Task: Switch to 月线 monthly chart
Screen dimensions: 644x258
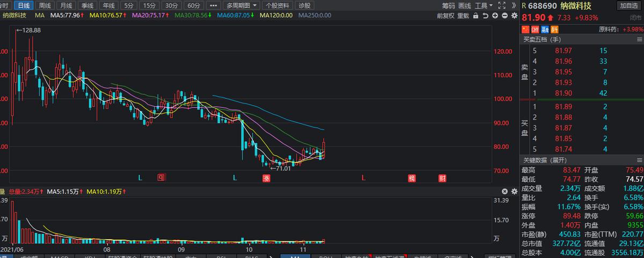Action: coord(67,5)
